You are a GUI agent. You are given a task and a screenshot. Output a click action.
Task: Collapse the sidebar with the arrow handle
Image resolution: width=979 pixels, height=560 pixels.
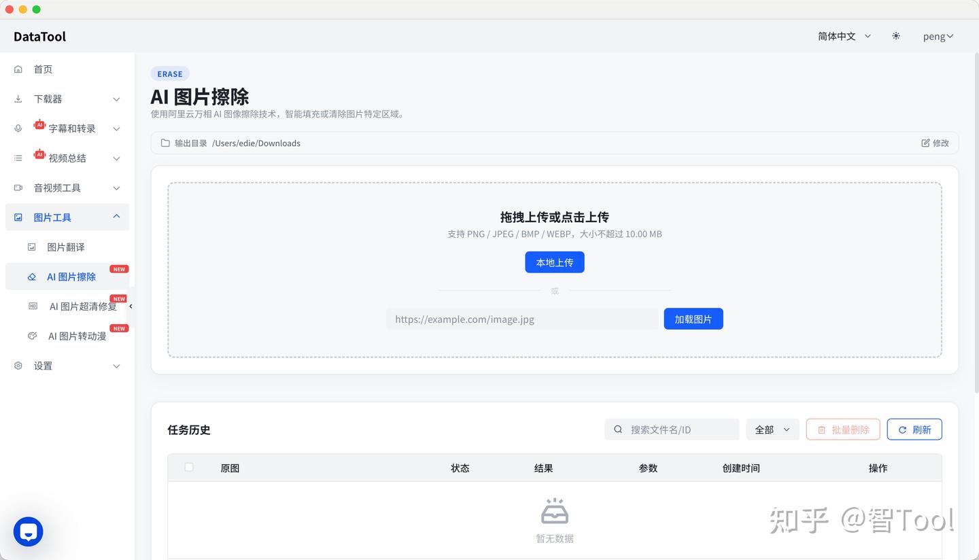pyautogui.click(x=131, y=307)
